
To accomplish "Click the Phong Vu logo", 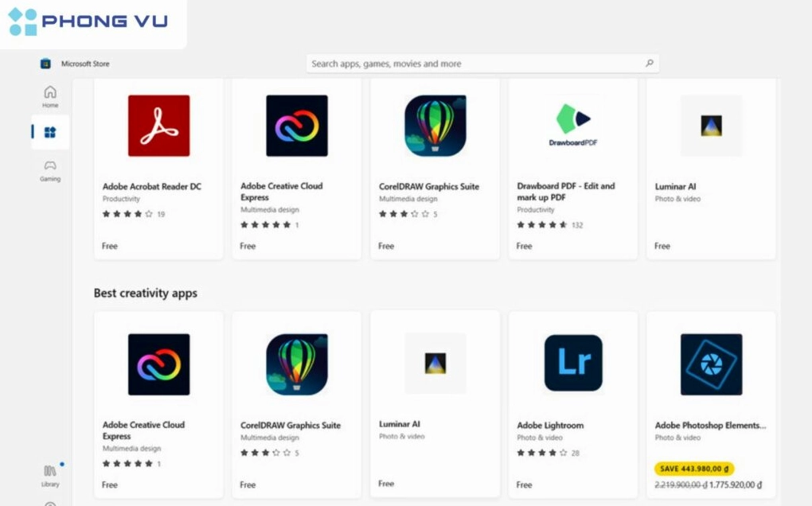I will click(x=88, y=21).
